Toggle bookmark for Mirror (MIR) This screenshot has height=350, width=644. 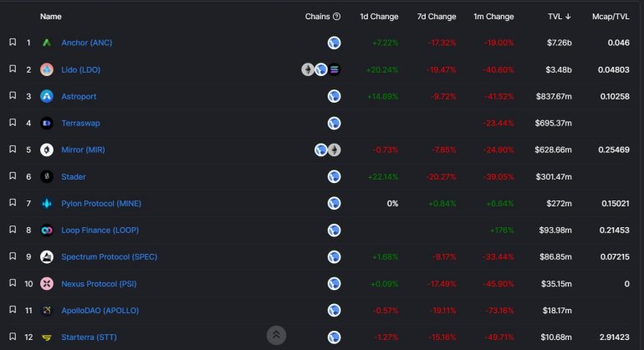click(13, 149)
